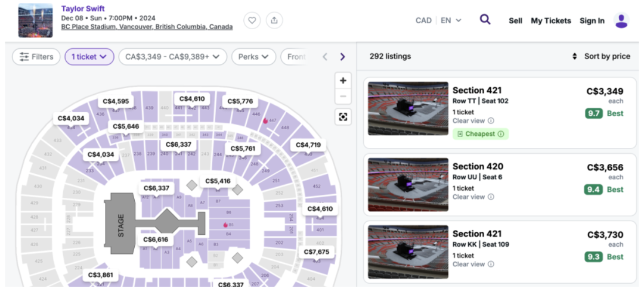Click the flame icon on section 447

point(265,121)
